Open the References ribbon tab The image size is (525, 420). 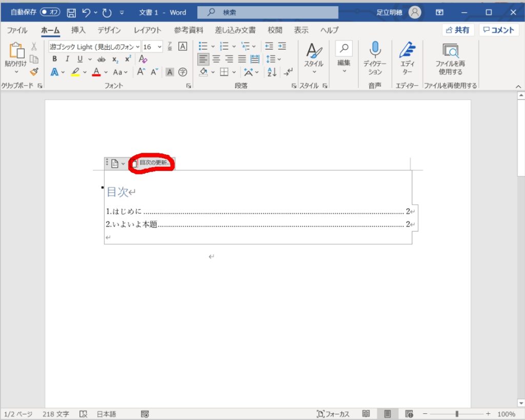coord(188,30)
